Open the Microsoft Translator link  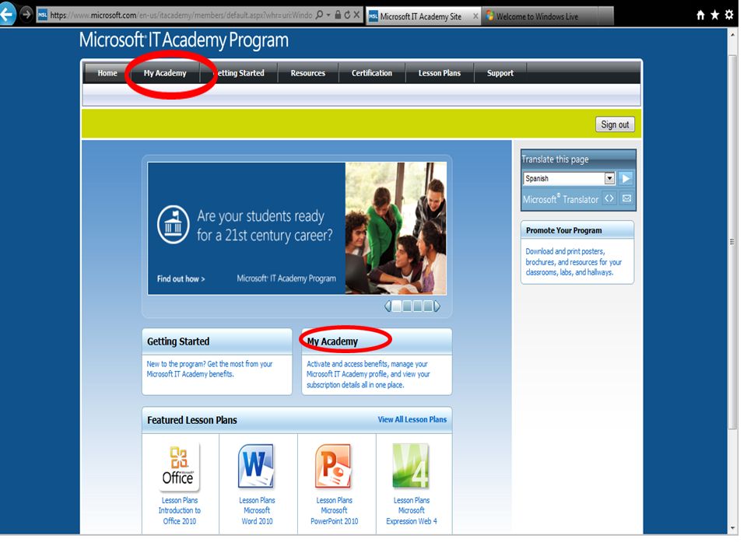(560, 199)
